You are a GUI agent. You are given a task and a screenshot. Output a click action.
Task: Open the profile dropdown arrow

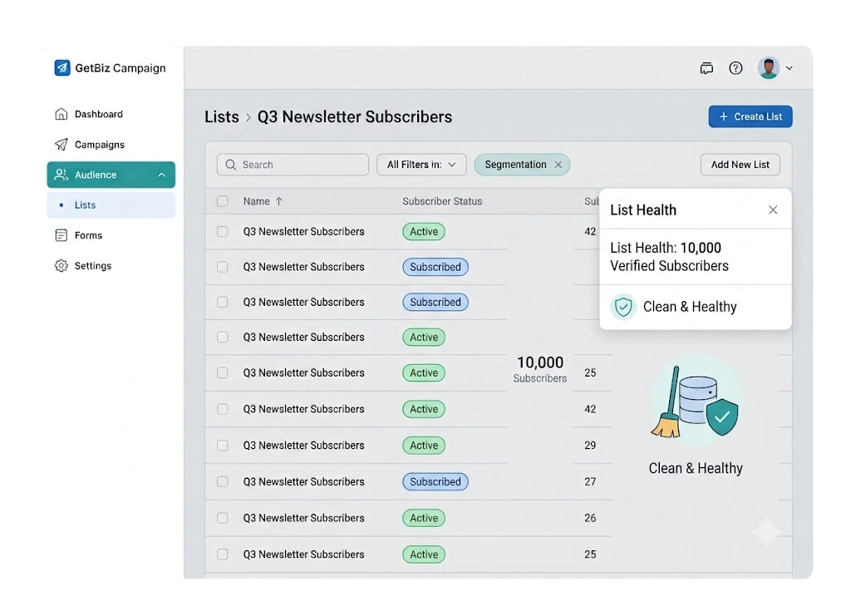point(790,68)
